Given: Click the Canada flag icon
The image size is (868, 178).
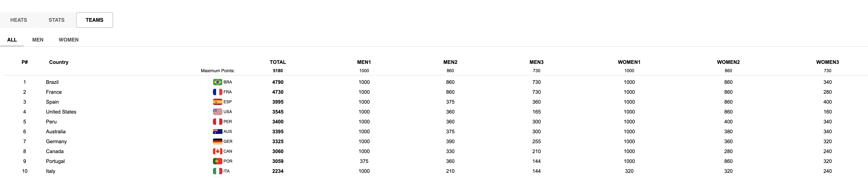Looking at the screenshot, I should pyautogui.click(x=217, y=151).
